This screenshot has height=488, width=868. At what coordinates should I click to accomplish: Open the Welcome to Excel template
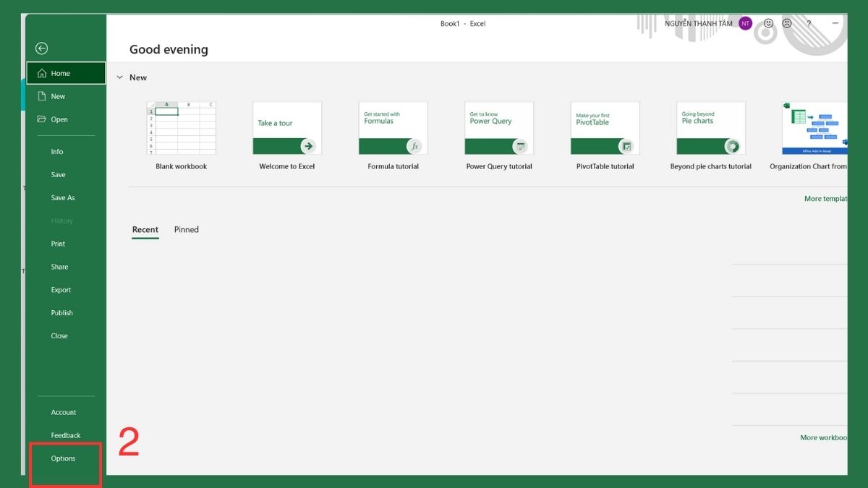[x=287, y=128]
